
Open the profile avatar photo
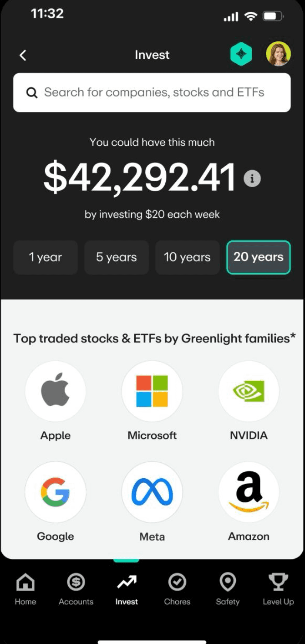pyautogui.click(x=278, y=54)
